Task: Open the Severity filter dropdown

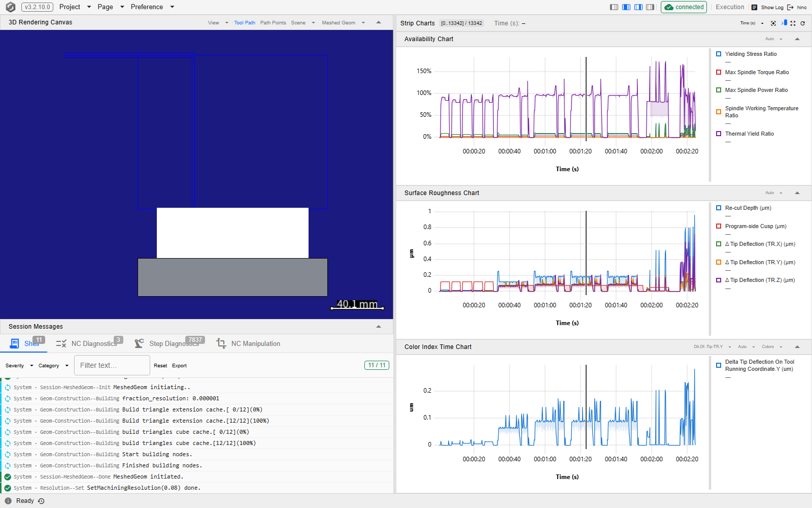Action: [19, 366]
